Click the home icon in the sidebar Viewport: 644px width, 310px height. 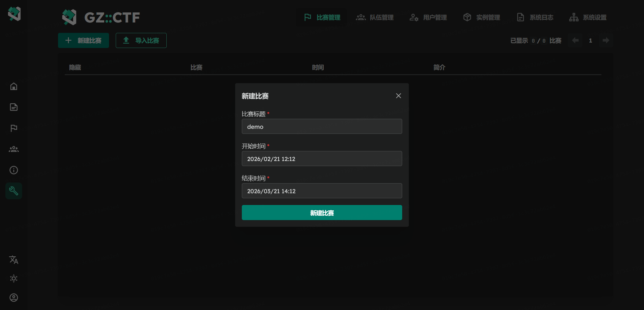(x=14, y=87)
